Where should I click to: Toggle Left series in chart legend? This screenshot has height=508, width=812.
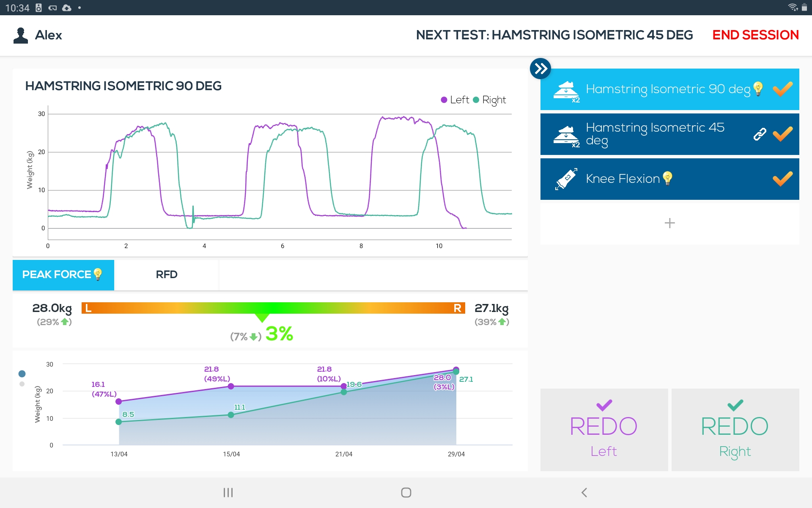tap(455, 100)
